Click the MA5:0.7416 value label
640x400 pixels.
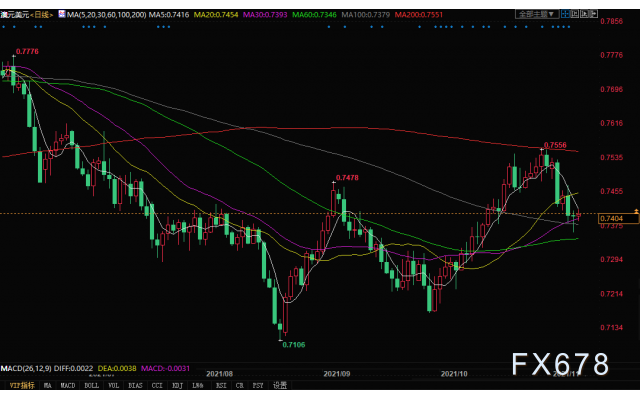pos(169,15)
